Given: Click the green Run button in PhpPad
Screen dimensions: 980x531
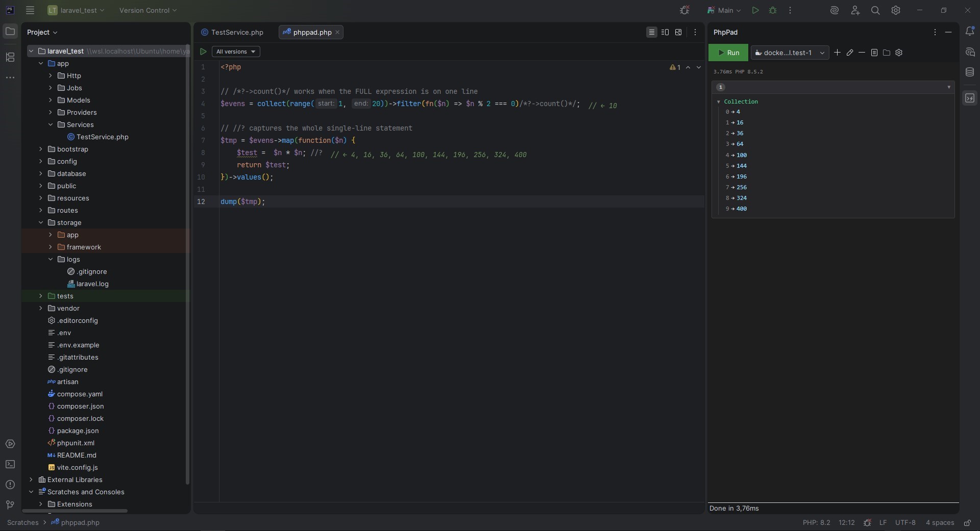Looking at the screenshot, I should coord(728,53).
